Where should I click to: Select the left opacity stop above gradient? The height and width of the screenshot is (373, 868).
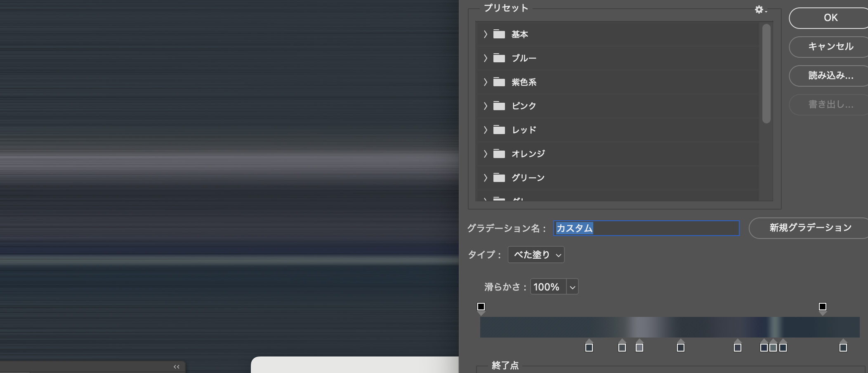pos(481,307)
